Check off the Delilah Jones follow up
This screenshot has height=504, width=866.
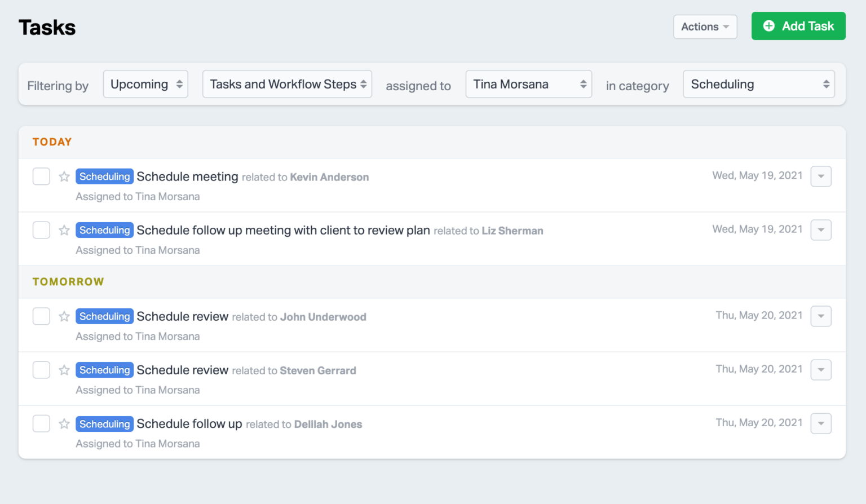[x=41, y=423]
